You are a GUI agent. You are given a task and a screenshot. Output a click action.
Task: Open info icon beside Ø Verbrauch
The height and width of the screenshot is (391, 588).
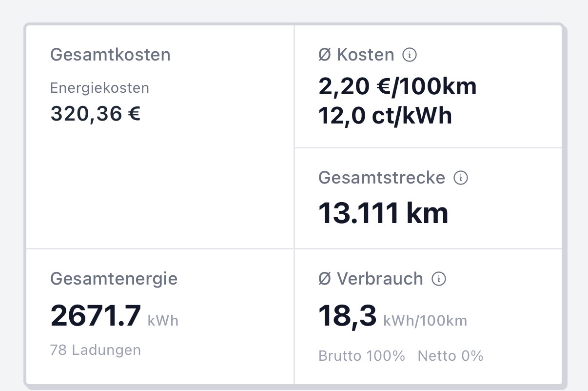click(439, 279)
